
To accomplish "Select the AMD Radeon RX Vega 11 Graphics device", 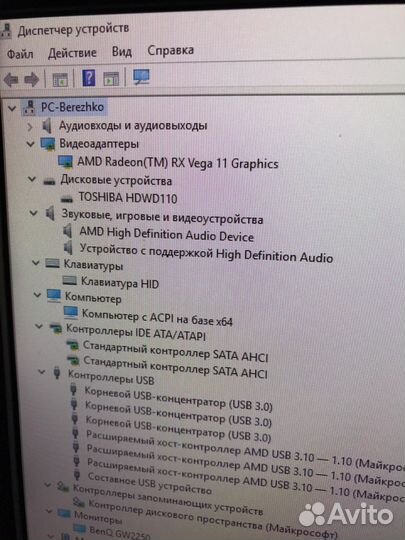I will click(x=178, y=163).
